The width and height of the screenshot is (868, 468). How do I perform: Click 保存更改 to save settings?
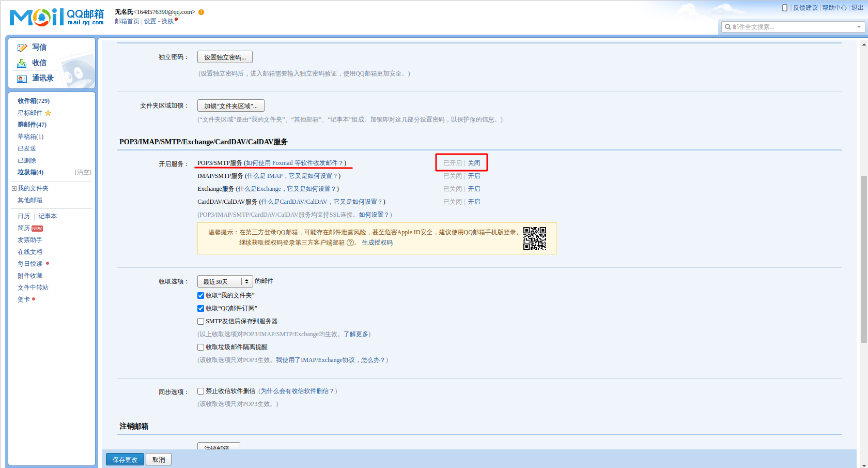(x=125, y=459)
